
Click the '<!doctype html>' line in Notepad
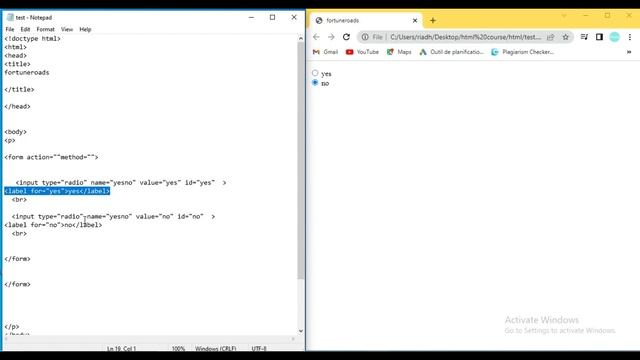tap(33, 39)
